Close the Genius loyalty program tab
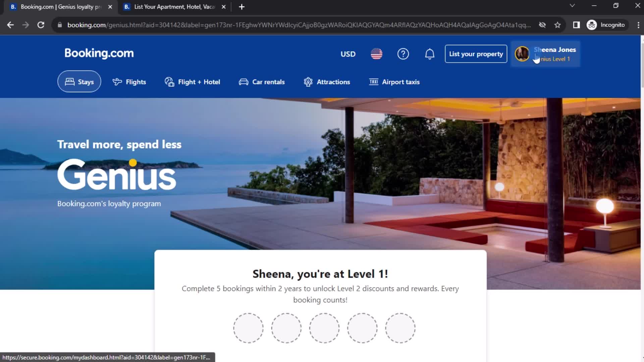Screen dimensions: 644x362 [x=110, y=7]
